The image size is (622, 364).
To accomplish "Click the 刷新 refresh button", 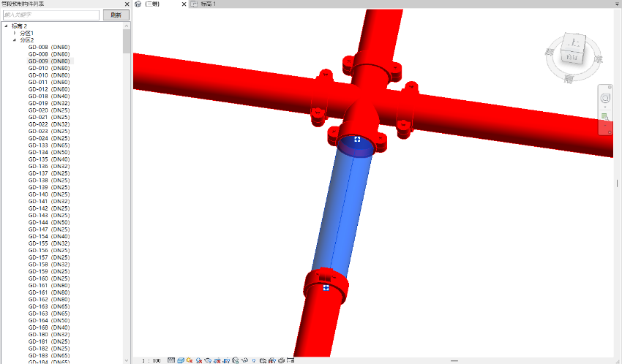I will (116, 15).
